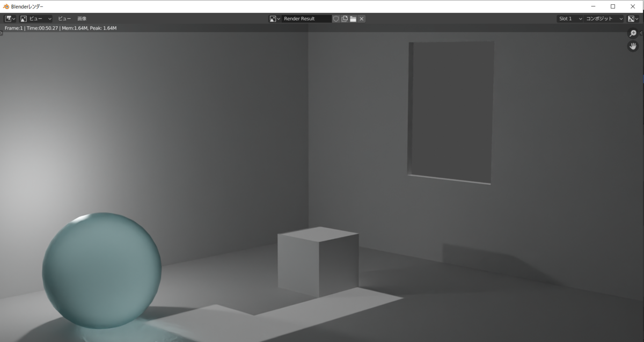Open the 画像 menu
Image resolution: width=644 pixels, height=342 pixels.
point(82,18)
